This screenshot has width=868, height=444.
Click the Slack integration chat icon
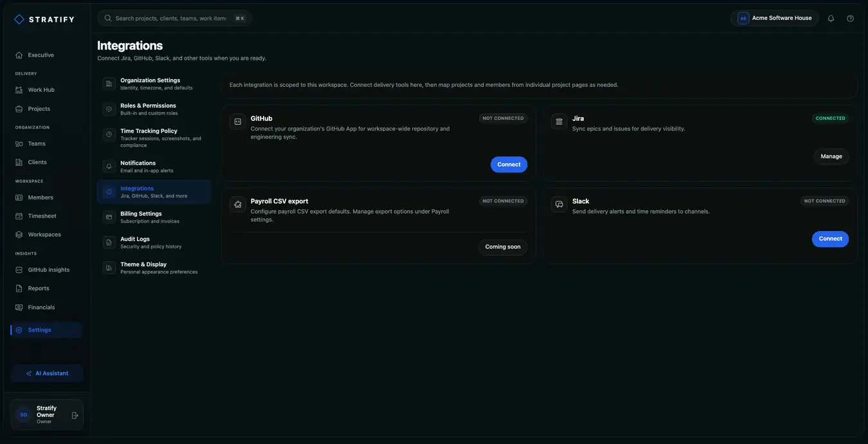[x=559, y=205]
